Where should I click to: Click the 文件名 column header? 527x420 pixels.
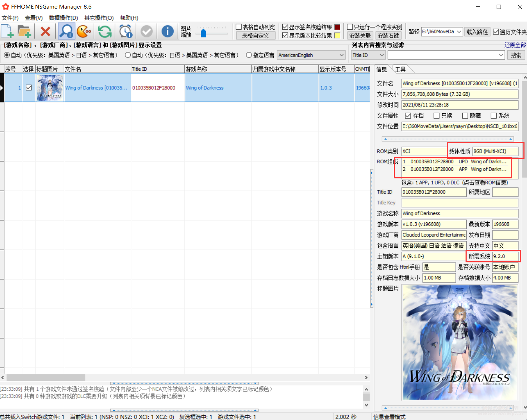click(x=97, y=69)
